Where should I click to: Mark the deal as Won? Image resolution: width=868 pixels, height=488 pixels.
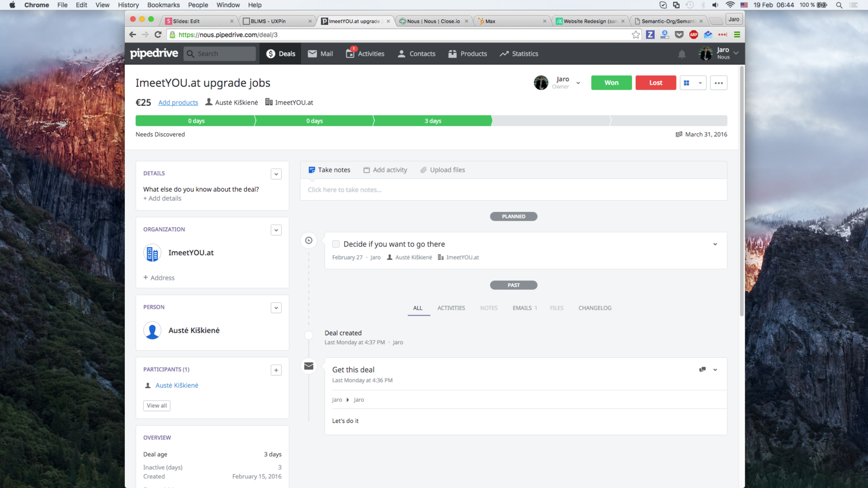click(x=611, y=82)
